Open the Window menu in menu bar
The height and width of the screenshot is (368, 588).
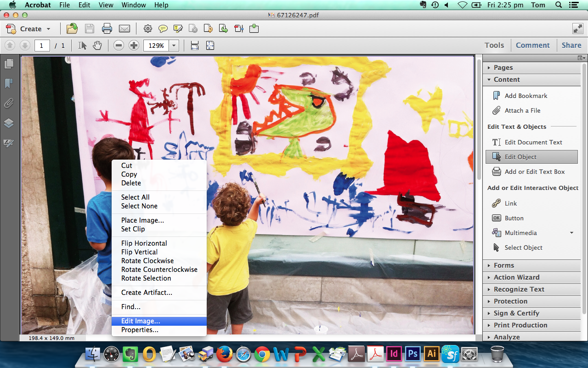coord(134,5)
